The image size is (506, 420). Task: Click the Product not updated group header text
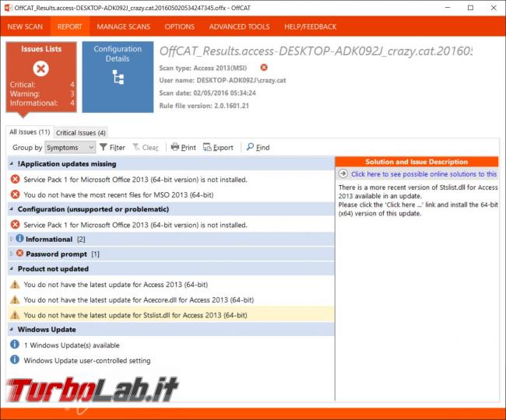(53, 269)
